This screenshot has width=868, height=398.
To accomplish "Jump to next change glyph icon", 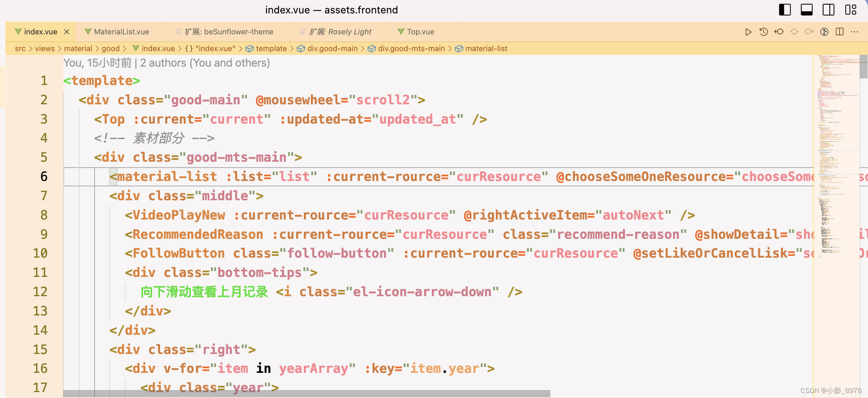I will 809,31.
